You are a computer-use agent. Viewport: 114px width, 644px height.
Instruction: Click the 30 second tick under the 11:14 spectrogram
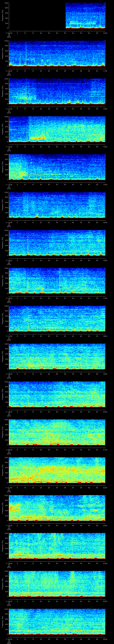pyautogui.click(x=57, y=222)
